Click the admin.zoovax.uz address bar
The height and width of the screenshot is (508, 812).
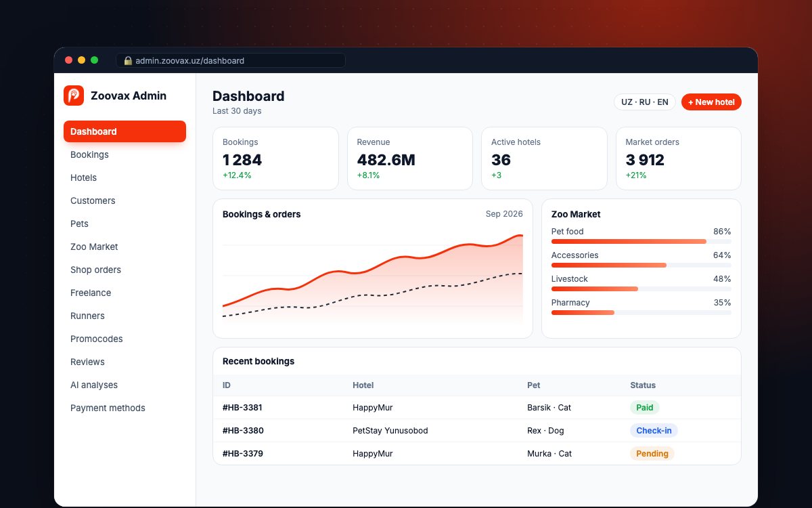coord(231,61)
